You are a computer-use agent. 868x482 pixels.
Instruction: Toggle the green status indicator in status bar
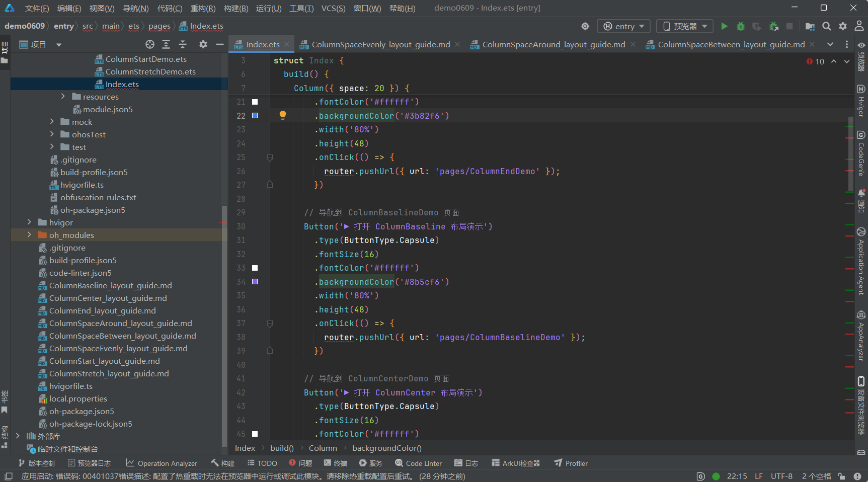click(x=716, y=476)
